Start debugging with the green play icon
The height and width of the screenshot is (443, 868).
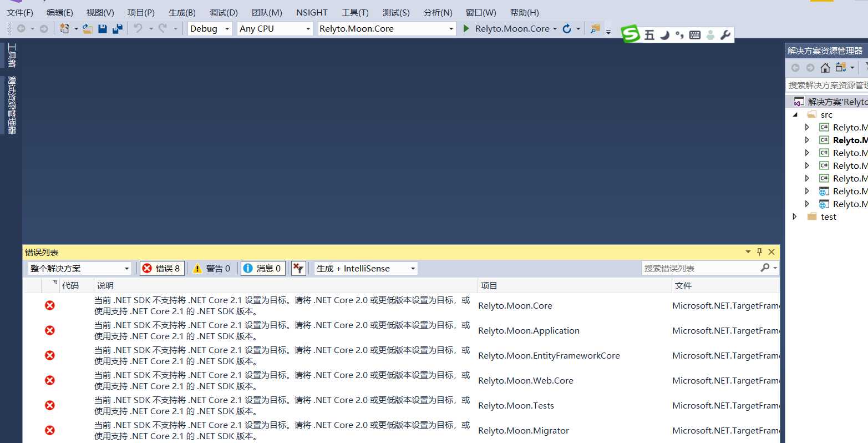coord(466,28)
